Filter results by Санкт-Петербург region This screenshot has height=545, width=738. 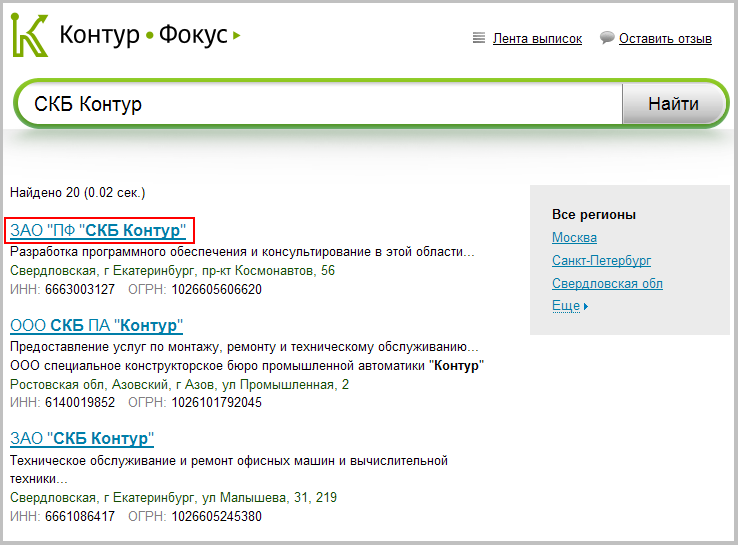coord(602,261)
